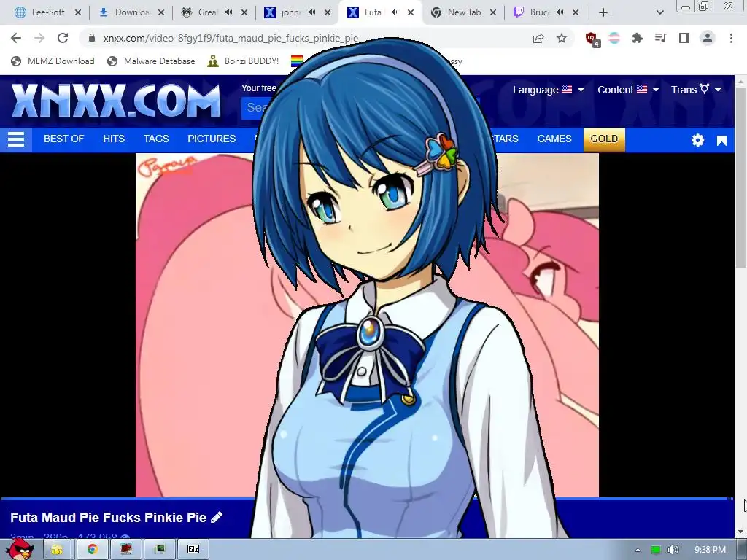Expand the Language dropdown

click(x=549, y=90)
